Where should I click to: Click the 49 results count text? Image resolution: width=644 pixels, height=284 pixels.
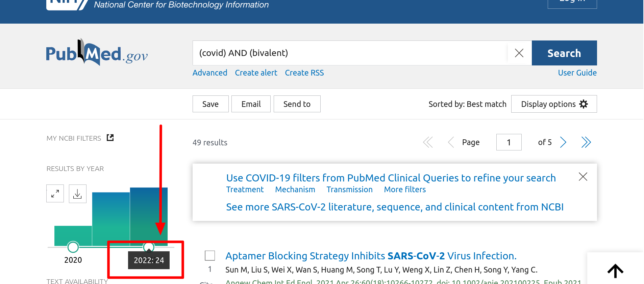(210, 143)
